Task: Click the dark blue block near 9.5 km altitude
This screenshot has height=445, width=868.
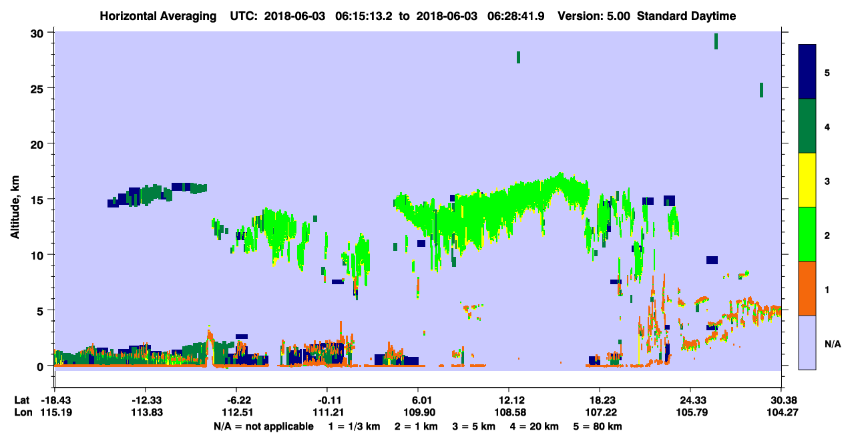Action: 712,260
